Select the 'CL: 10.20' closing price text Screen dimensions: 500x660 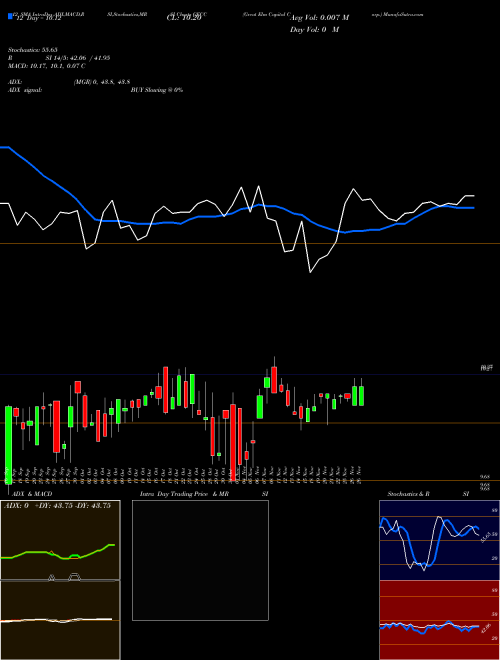(184, 18)
